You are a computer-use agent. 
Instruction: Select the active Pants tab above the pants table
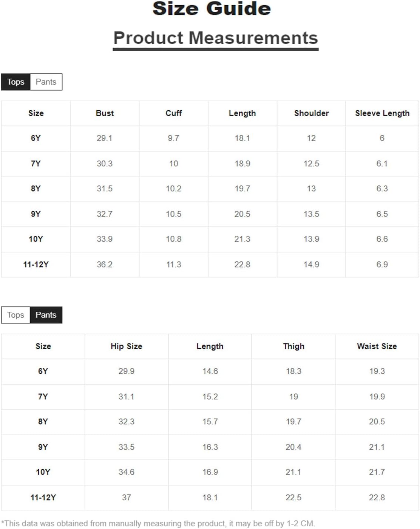pyautogui.click(x=46, y=315)
